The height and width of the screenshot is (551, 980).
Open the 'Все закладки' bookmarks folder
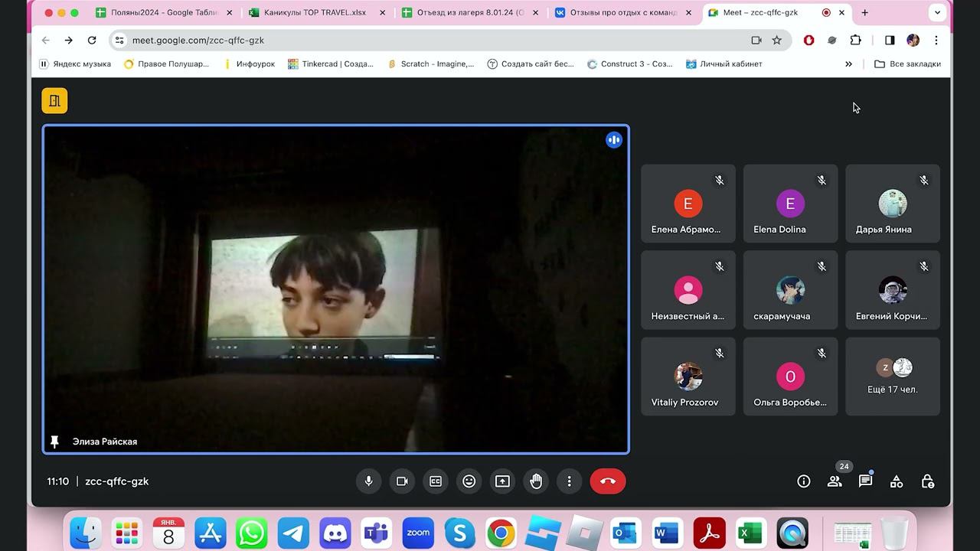907,64
